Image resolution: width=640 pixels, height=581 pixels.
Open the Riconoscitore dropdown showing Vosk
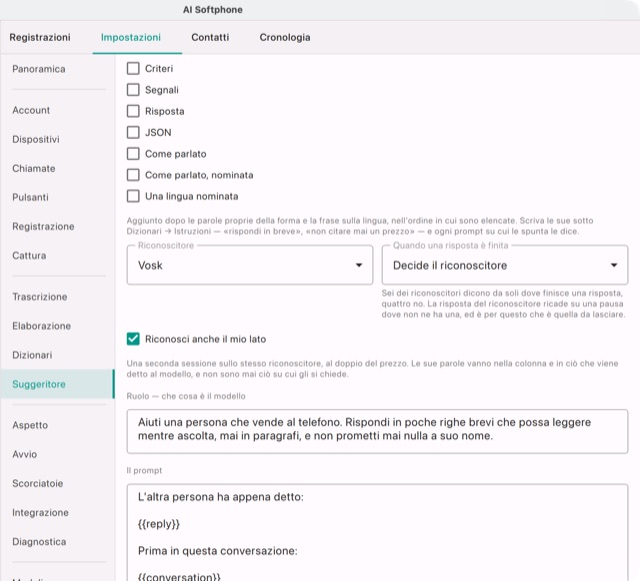click(250, 265)
